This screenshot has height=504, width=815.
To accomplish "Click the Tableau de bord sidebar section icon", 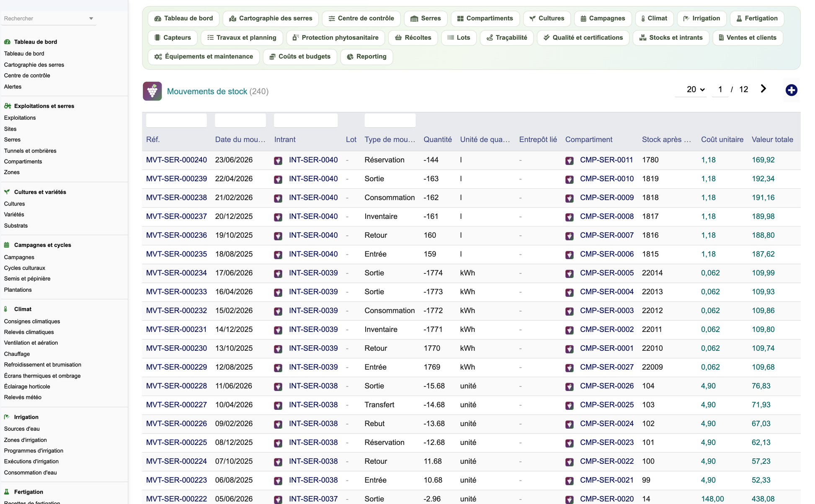I will [7, 42].
